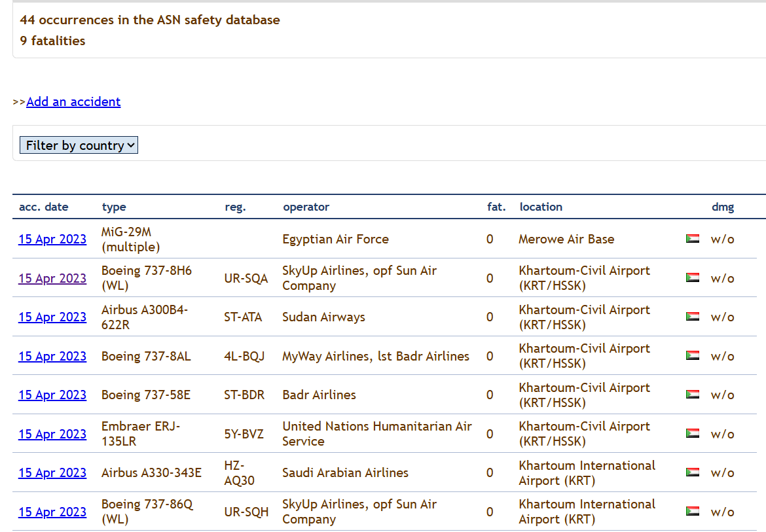
Task: Open the visited 15 Apr 2023 link for UR-SQA
Action: [52, 278]
